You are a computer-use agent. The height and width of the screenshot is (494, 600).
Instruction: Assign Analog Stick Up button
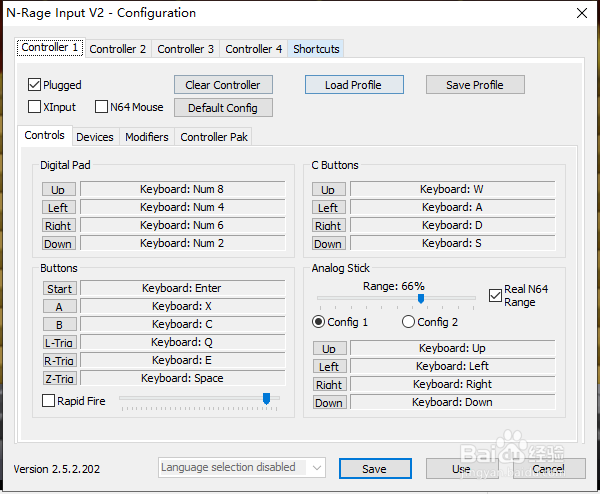330,348
